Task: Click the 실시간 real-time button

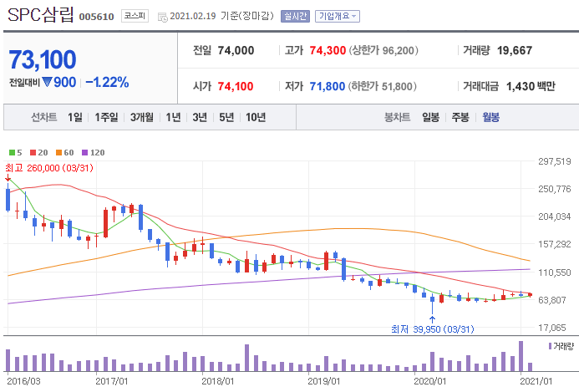Action: pyautogui.click(x=295, y=16)
